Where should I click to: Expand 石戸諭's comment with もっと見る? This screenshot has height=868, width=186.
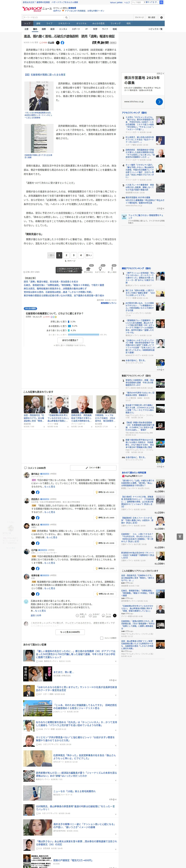50,563
